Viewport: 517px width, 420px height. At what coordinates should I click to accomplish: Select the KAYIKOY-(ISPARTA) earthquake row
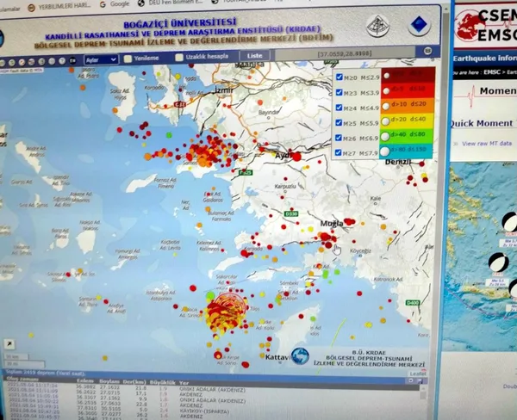click(x=213, y=411)
